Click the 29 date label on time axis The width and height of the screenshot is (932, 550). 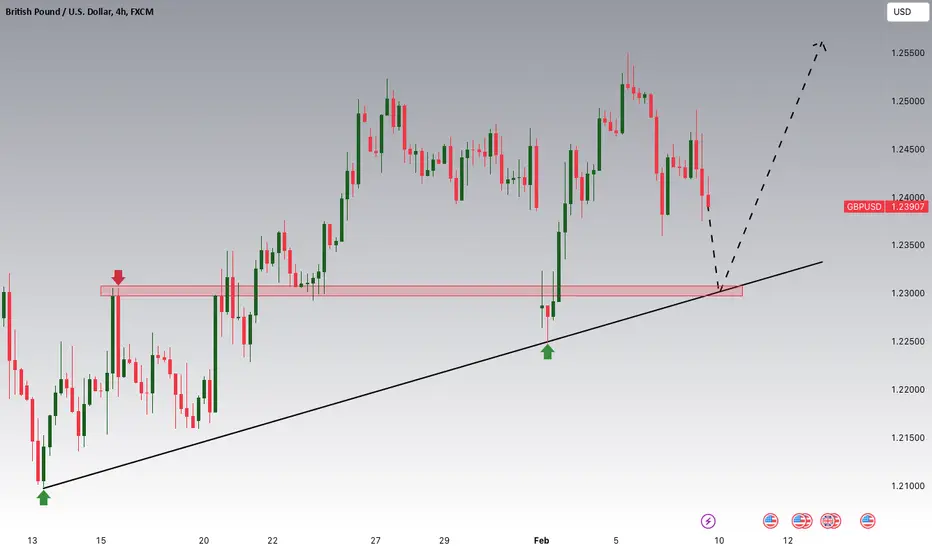pyautogui.click(x=444, y=540)
